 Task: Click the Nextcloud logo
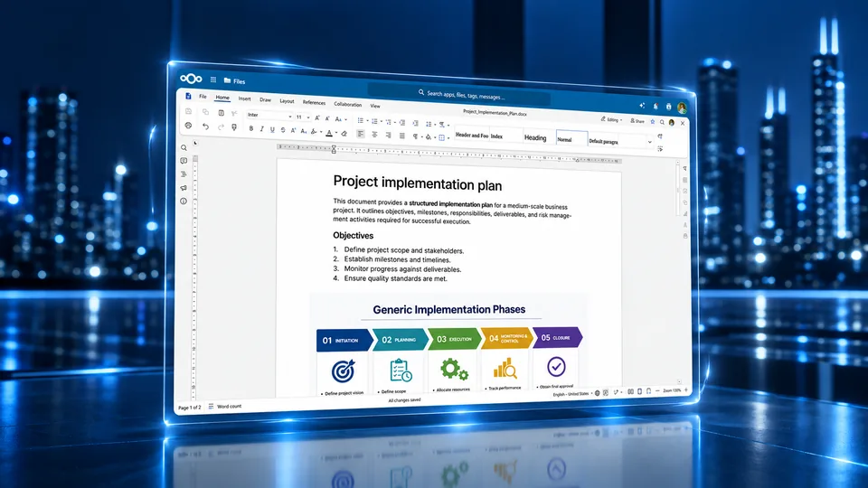pos(191,79)
